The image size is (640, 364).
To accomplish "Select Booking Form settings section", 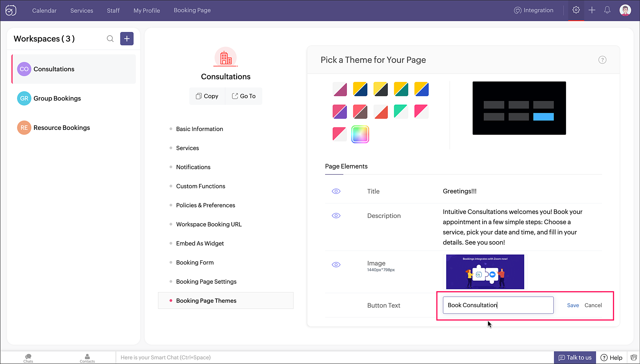I will (x=195, y=263).
